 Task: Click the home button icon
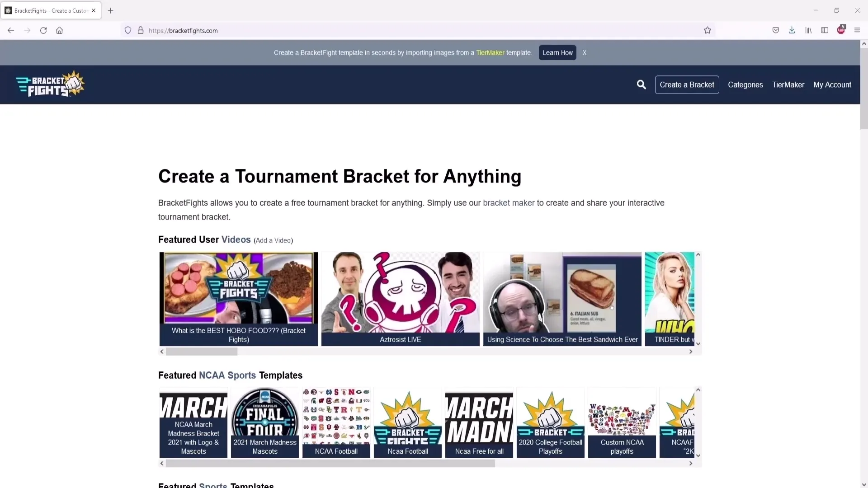click(x=59, y=30)
